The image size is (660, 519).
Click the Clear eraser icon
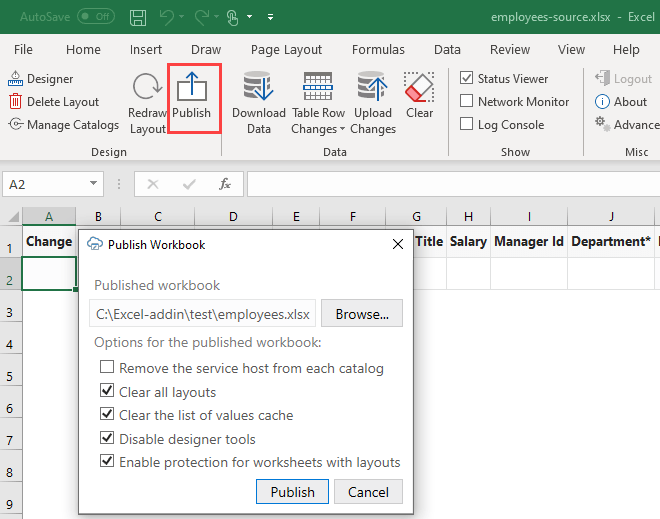pos(419,87)
